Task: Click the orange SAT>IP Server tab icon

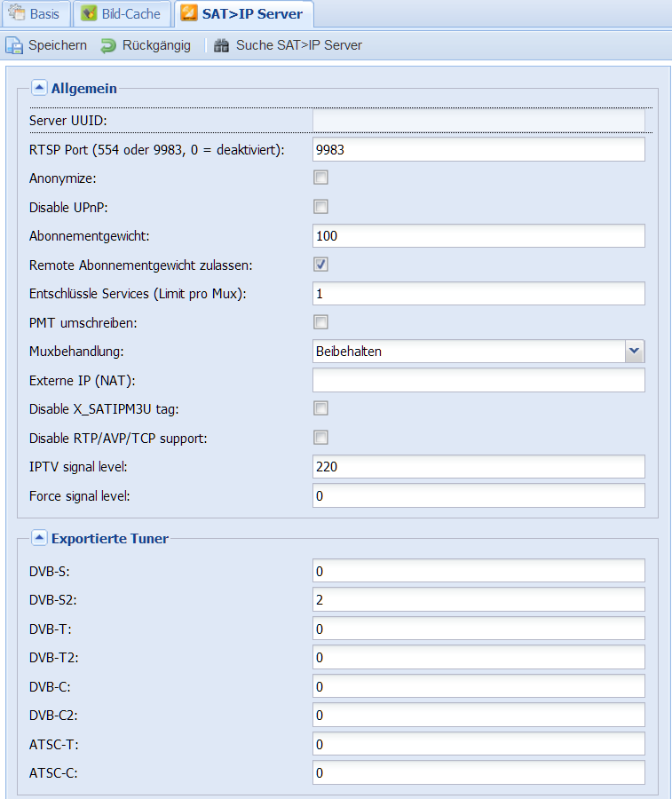Action: tap(189, 13)
